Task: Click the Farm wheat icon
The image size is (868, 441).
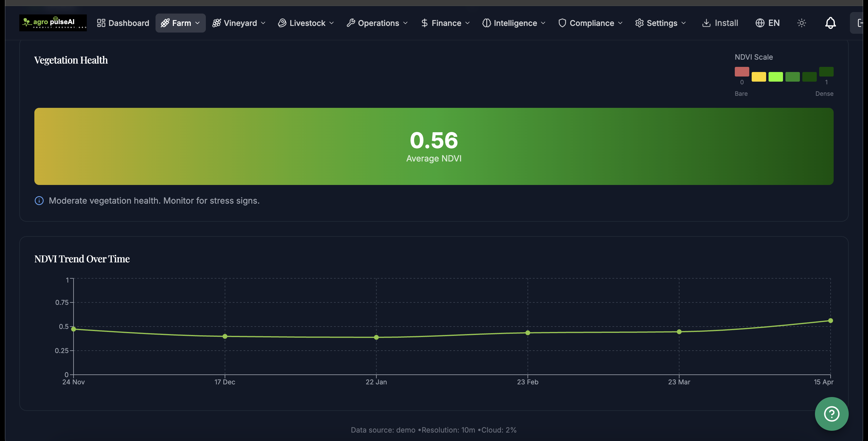Action: pos(165,23)
